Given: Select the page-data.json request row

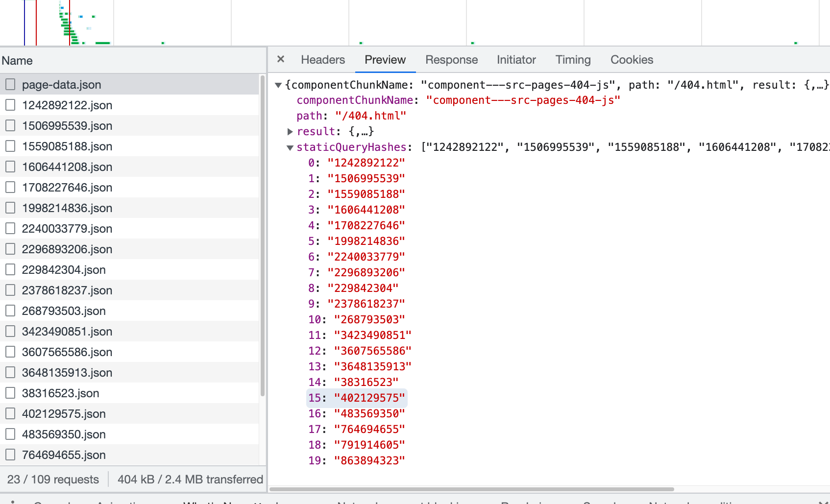Looking at the screenshot, I should pos(62,84).
